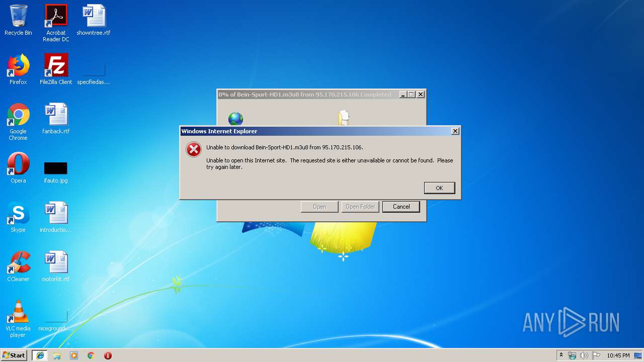Launch Google Chrome desktop shortcut
This screenshot has width=644, height=362.
click(x=18, y=122)
